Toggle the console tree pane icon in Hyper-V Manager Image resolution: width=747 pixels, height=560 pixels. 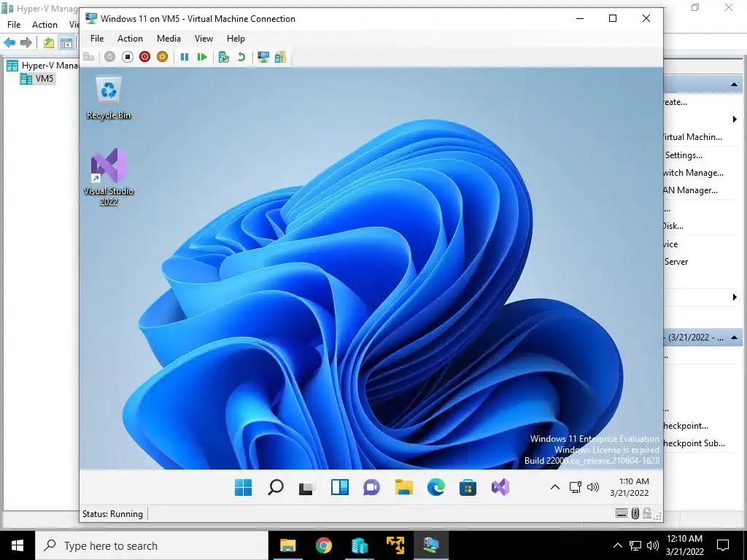click(x=66, y=43)
